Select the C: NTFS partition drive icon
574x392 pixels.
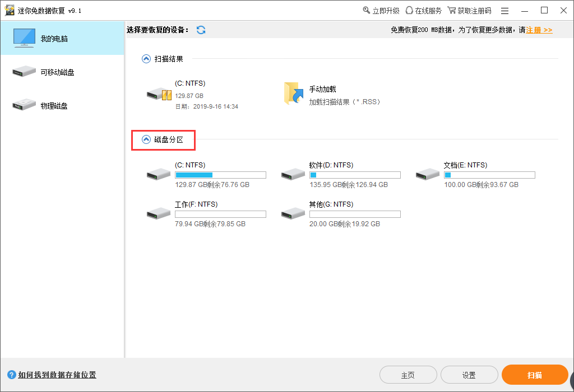point(159,174)
